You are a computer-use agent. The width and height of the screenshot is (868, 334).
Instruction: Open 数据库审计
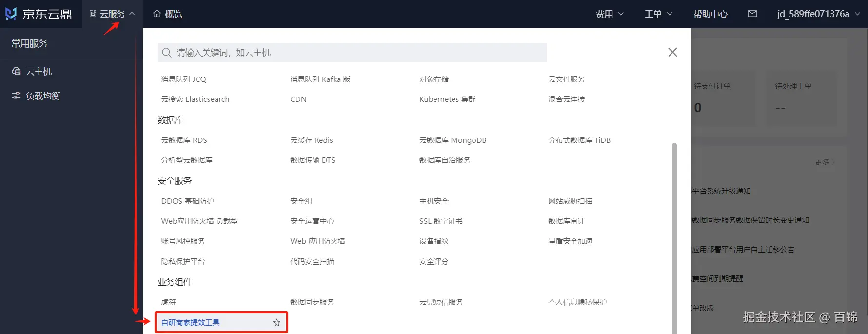click(x=567, y=221)
